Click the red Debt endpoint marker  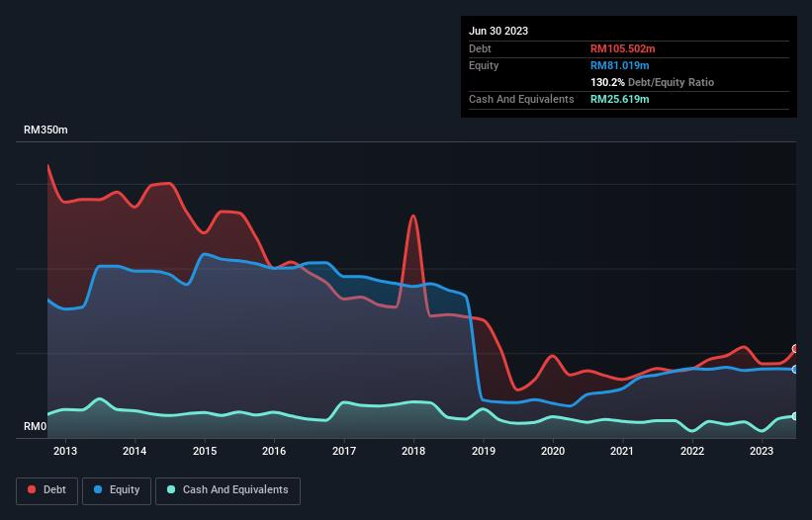coord(795,349)
